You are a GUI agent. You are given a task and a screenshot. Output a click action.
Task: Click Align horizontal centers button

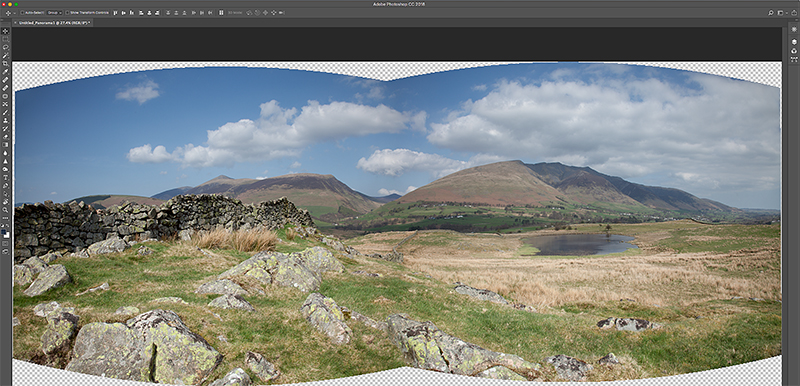click(149, 12)
